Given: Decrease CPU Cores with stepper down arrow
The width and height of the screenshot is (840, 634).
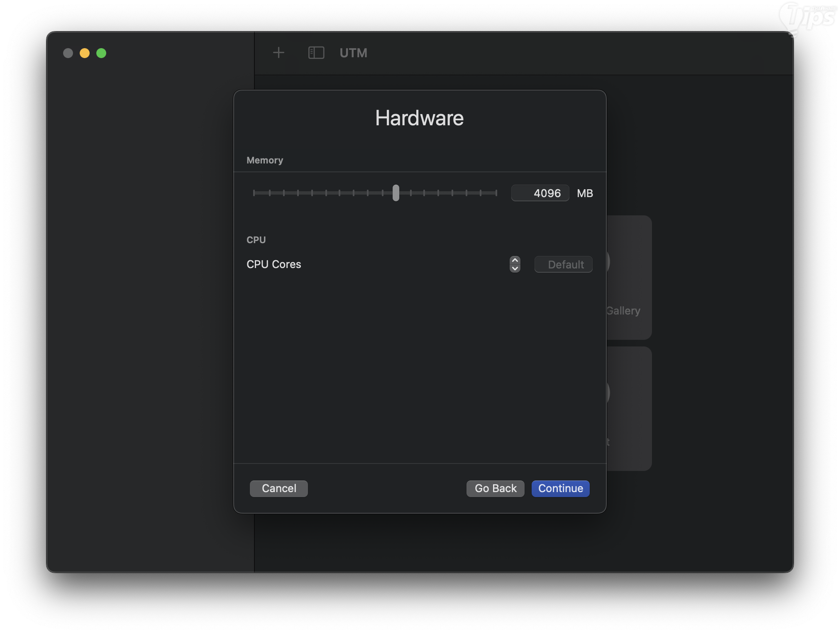Looking at the screenshot, I should (x=515, y=268).
